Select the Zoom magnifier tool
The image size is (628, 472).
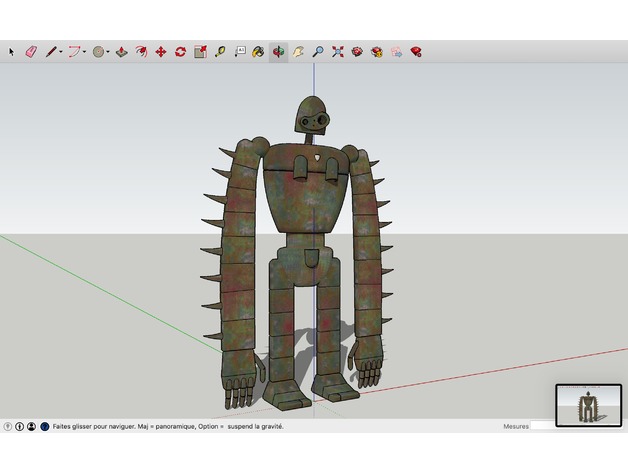318,52
